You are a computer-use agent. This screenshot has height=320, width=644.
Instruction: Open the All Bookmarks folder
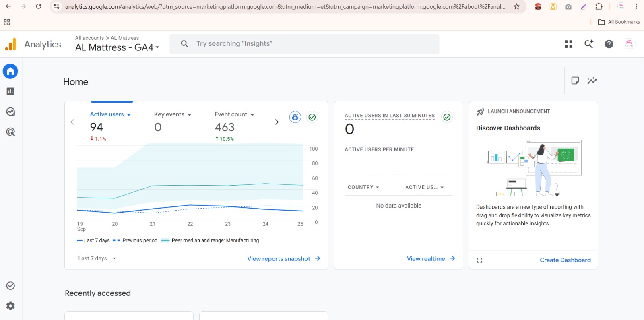tap(619, 22)
